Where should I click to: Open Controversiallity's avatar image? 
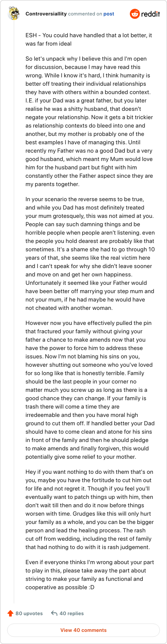(14, 14)
